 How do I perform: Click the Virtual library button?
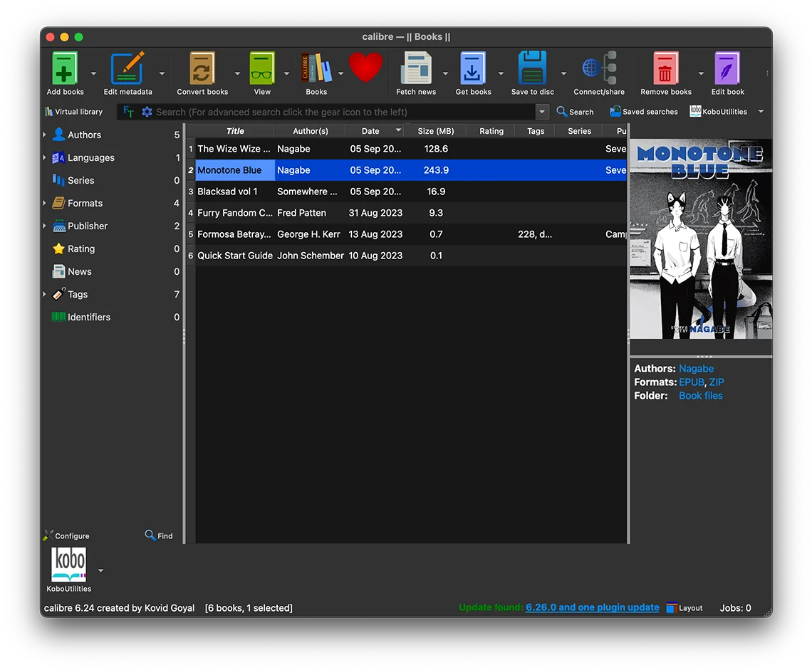[x=73, y=112]
